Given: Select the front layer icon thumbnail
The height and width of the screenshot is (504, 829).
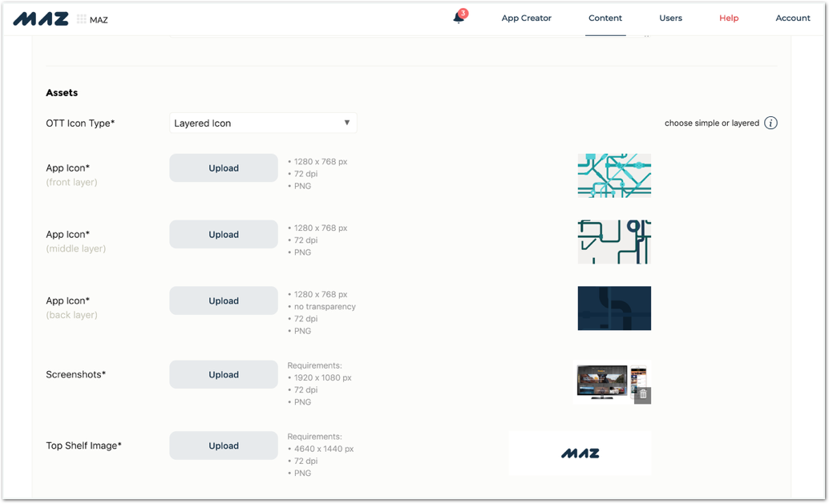Looking at the screenshot, I should coord(614,175).
